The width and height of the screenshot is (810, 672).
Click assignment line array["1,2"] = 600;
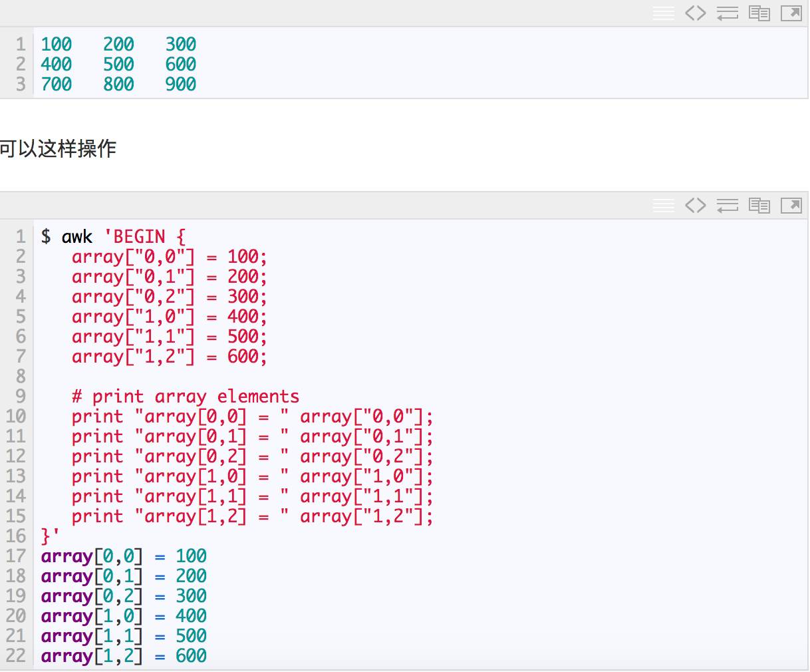point(170,357)
